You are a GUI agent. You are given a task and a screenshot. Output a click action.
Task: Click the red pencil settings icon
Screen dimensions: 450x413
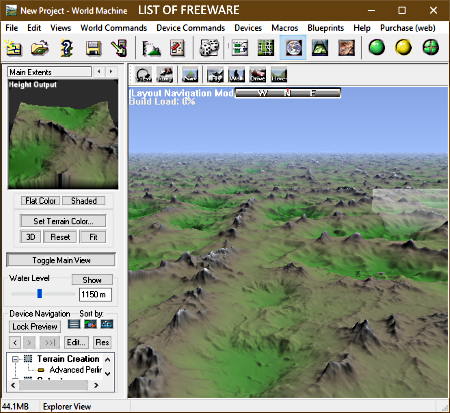point(177,48)
